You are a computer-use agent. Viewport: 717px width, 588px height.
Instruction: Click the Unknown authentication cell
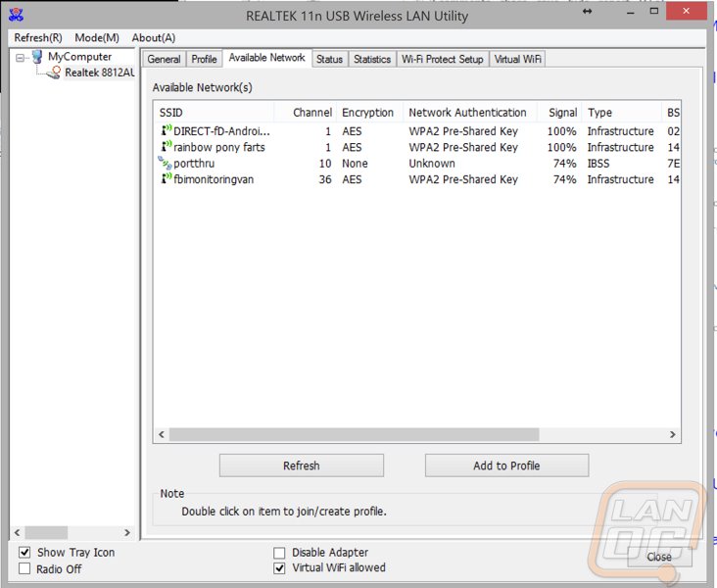tap(432, 164)
